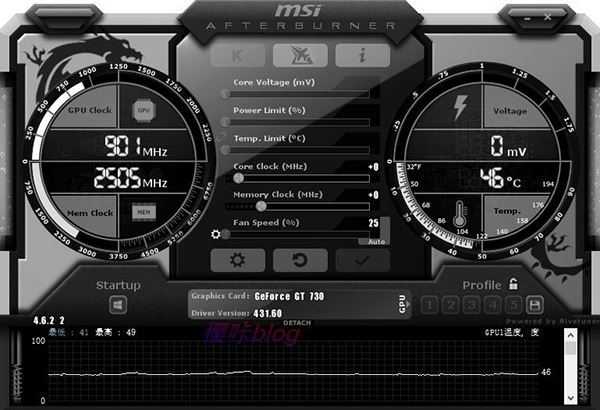This screenshot has width=600, height=410.
Task: Click the GPU chip icon in gauge
Action: pyautogui.click(x=143, y=110)
